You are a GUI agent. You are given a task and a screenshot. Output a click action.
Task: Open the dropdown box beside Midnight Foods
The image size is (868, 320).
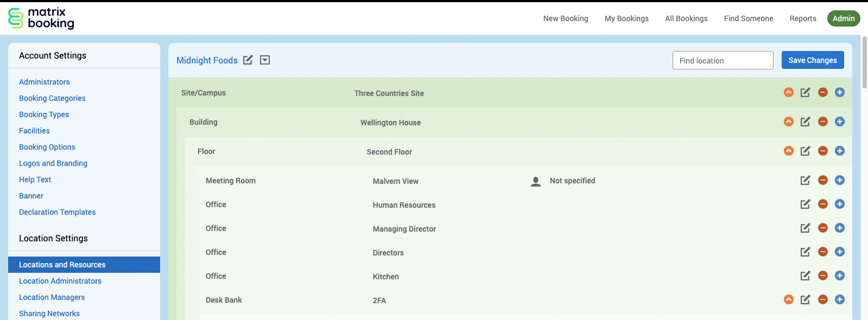coord(265,60)
